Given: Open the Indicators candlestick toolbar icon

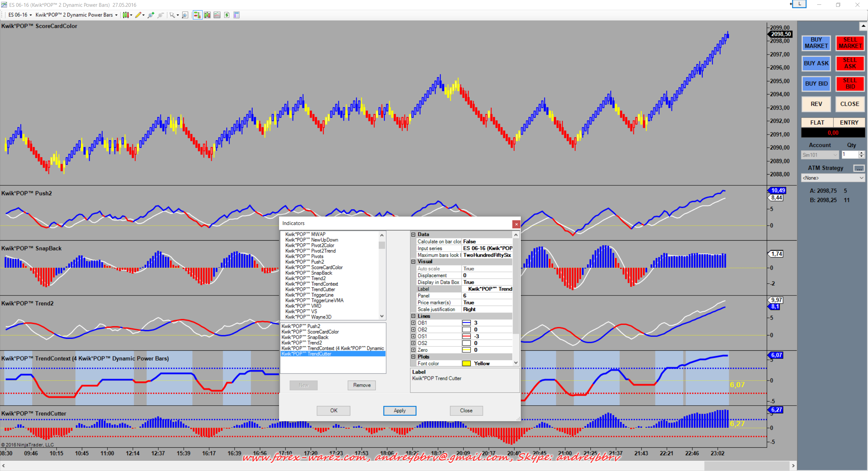Looking at the screenshot, I should [x=207, y=15].
